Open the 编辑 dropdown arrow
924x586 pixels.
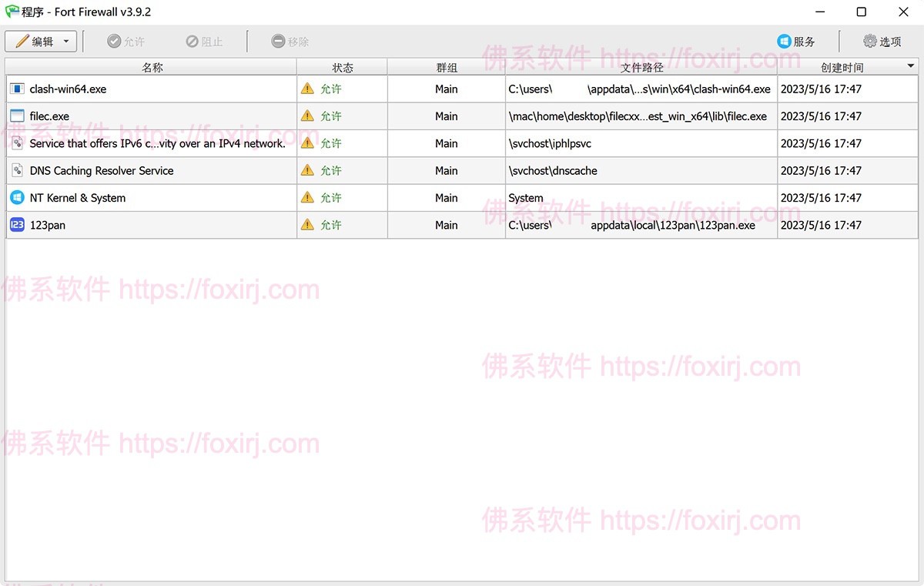[65, 41]
